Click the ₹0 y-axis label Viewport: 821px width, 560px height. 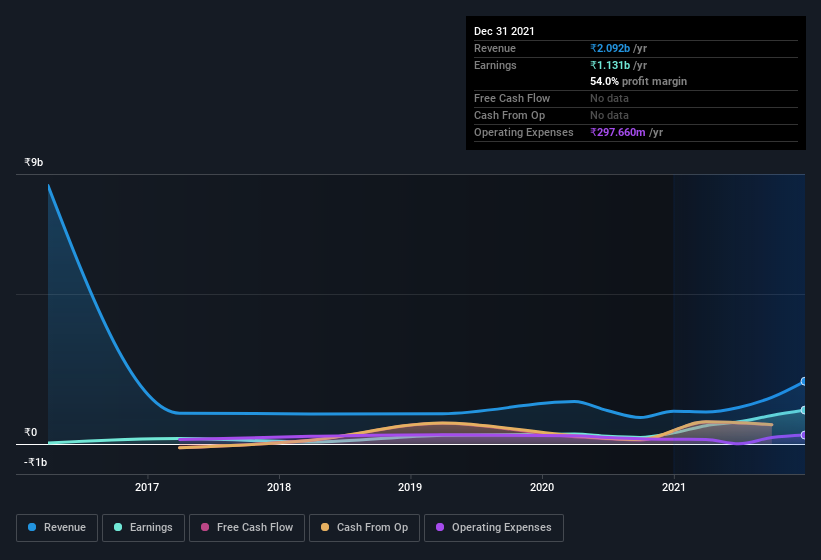(x=31, y=432)
